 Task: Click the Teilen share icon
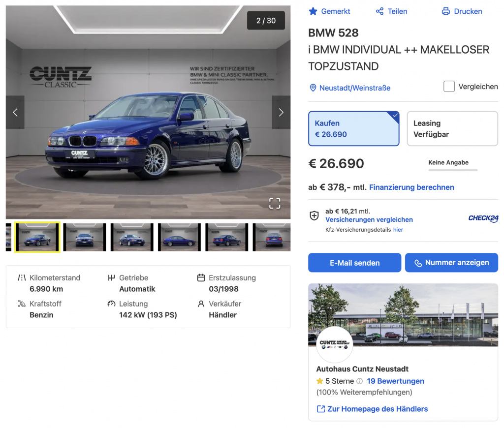point(379,11)
